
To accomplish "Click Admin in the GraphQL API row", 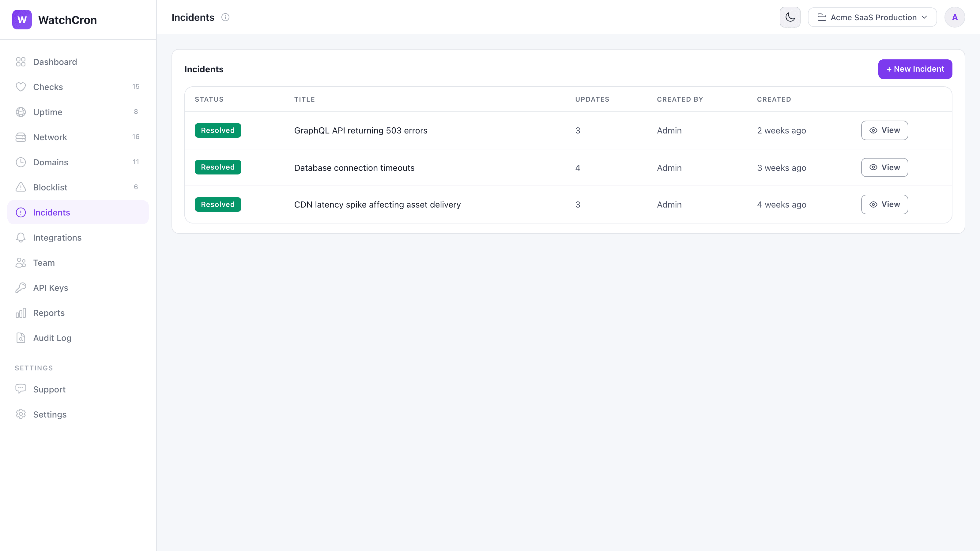I will pos(669,130).
